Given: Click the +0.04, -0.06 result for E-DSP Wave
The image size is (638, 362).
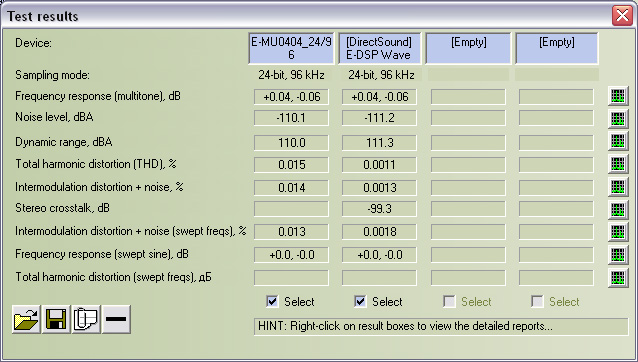Looking at the screenshot, I should coord(379,97).
